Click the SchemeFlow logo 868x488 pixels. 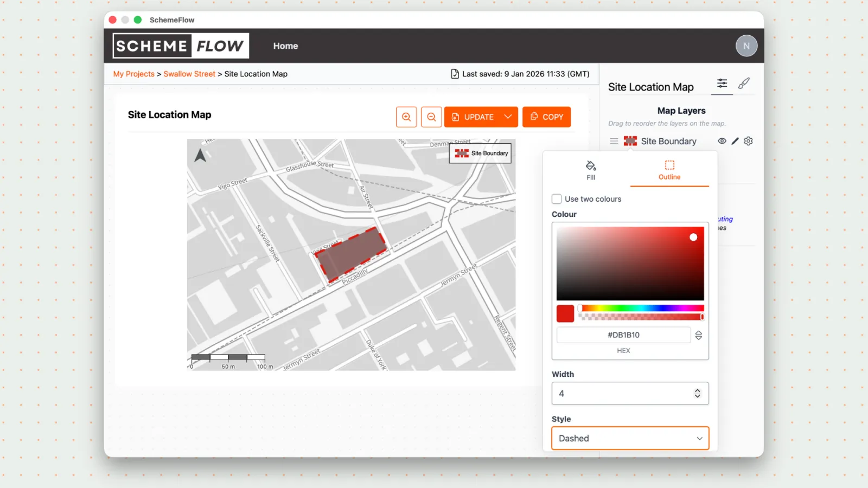(181, 46)
